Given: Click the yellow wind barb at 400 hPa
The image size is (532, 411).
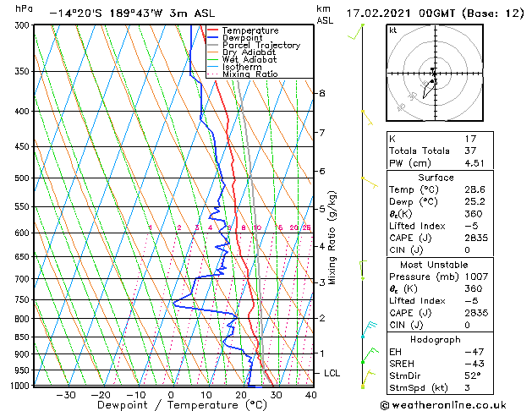Looking at the screenshot, I should coord(367,118).
